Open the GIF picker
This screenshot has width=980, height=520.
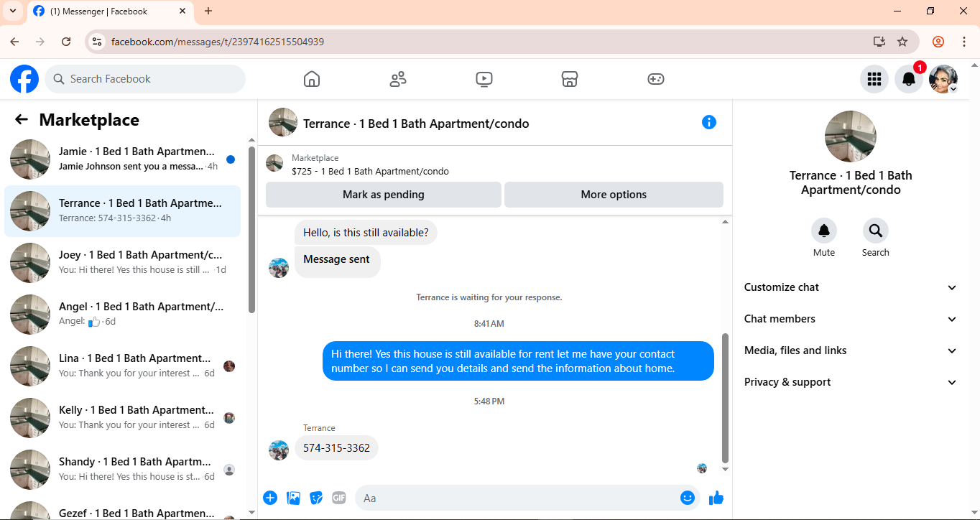coord(339,498)
